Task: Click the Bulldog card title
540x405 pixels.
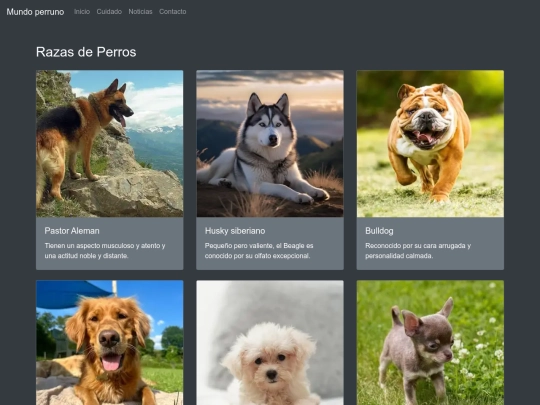Action: [379, 231]
